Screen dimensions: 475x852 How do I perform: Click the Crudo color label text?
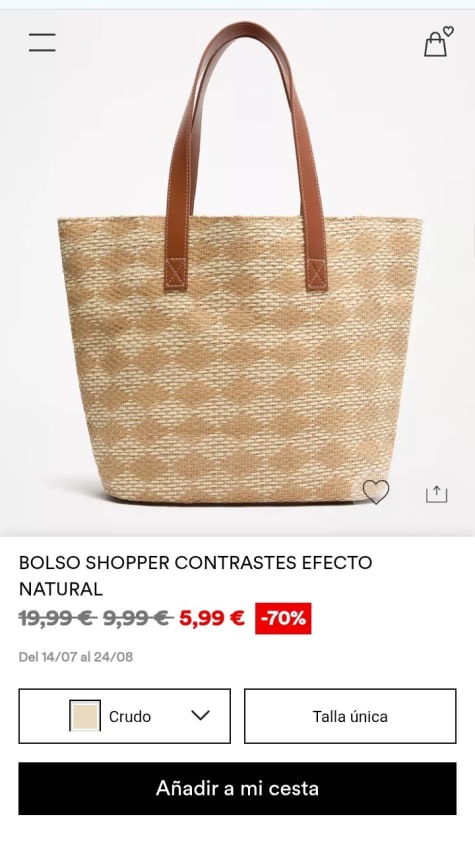130,717
